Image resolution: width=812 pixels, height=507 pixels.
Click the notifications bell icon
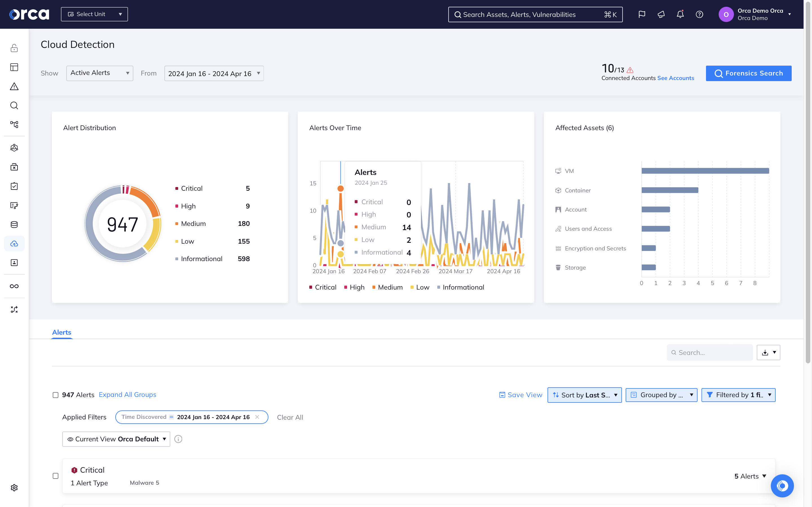(680, 14)
